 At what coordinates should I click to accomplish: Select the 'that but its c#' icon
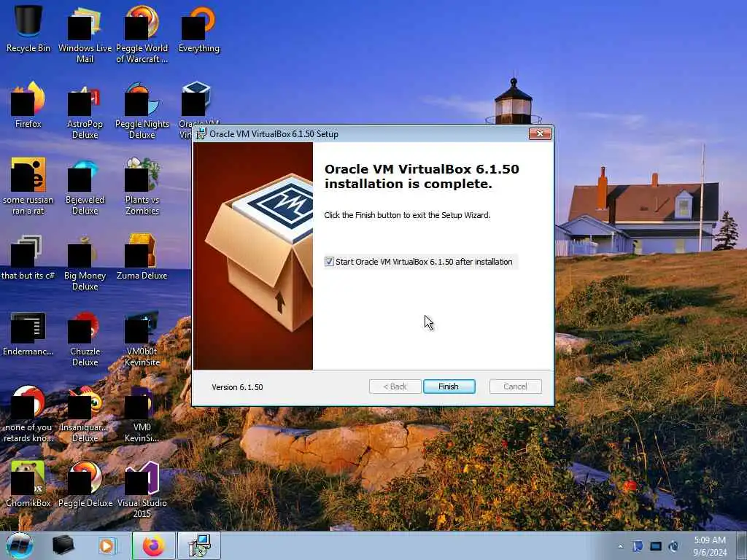28,257
